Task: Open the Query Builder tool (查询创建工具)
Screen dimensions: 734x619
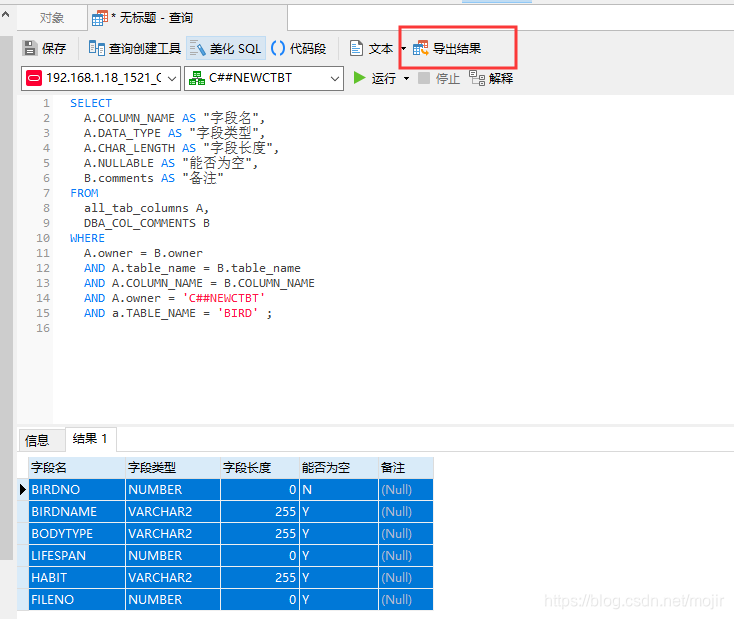Action: [x=135, y=48]
